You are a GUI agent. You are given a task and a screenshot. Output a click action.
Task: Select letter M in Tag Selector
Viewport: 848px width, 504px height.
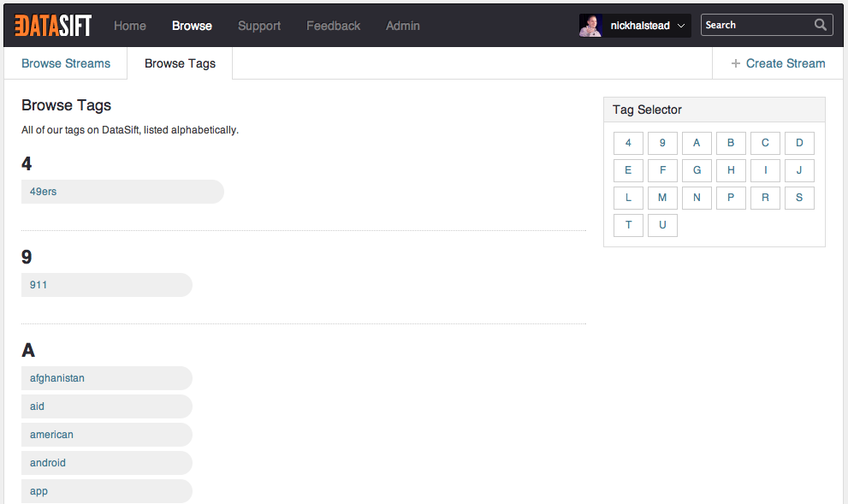[x=662, y=198]
